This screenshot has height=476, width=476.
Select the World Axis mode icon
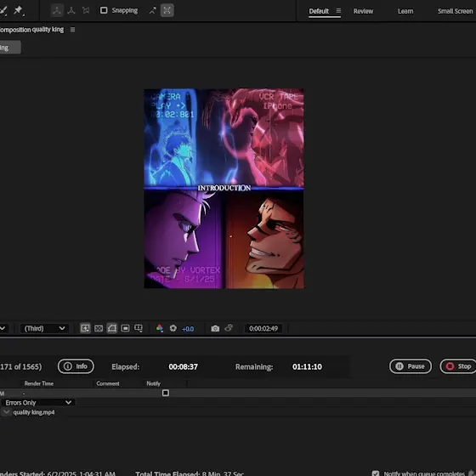coord(71,10)
